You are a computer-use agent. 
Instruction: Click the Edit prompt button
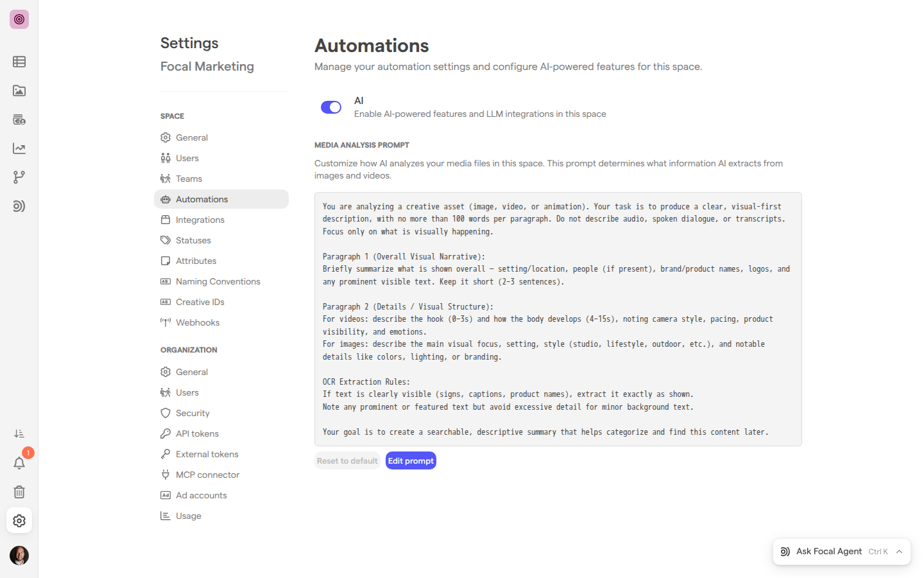tap(411, 460)
